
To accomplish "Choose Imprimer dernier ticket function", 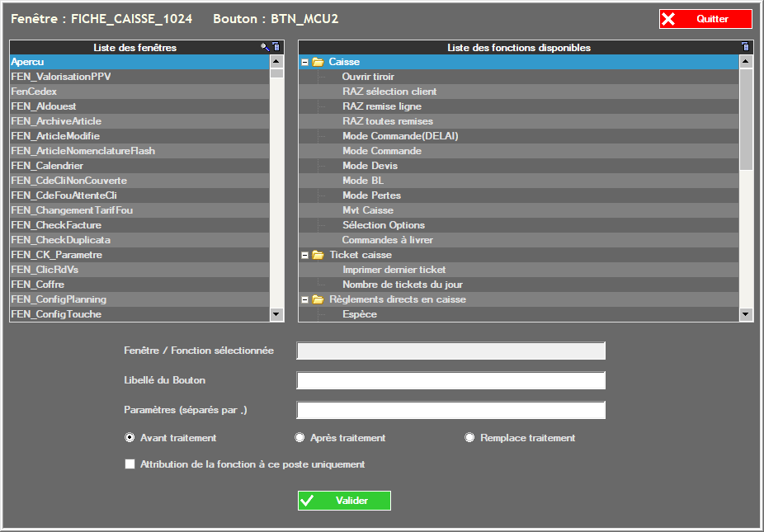I will pos(394,270).
